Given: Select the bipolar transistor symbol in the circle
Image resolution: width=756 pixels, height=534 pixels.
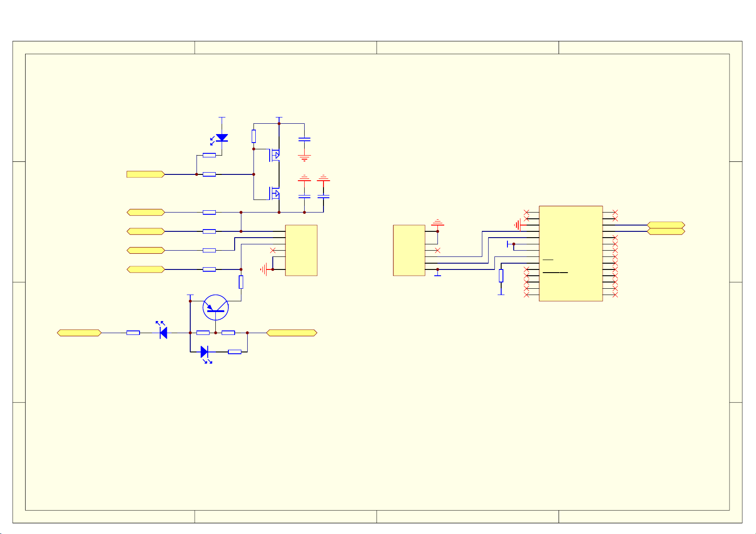Looking at the screenshot, I should [x=216, y=308].
